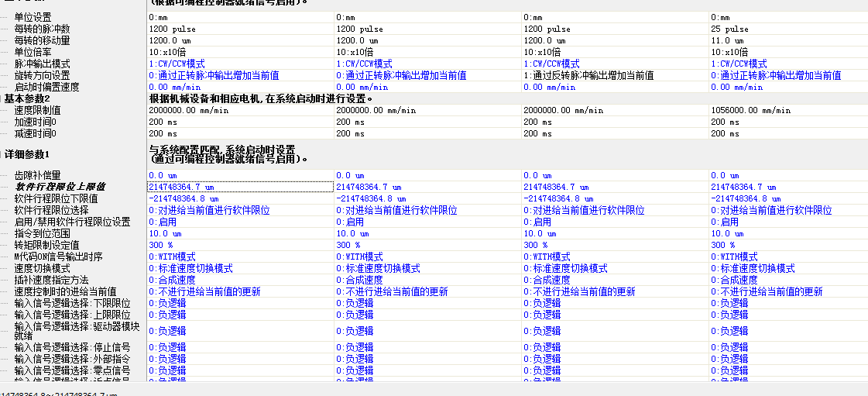Screen dimensions: 868x396
Task: Click the 输入信号逻辑选择:驱动器模块就绪 label
Action: [76, 331]
